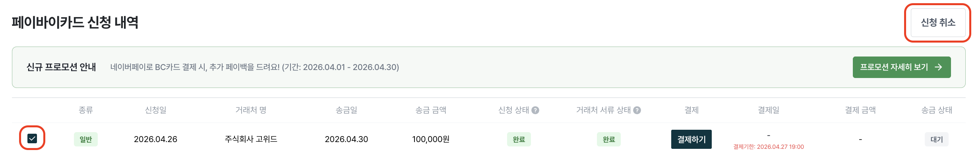Click the 신청 취소 button
This screenshot has width=980, height=156.
[938, 23]
